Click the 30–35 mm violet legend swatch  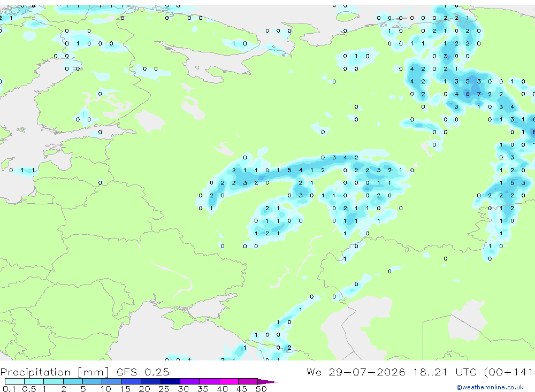pyautogui.click(x=190, y=381)
